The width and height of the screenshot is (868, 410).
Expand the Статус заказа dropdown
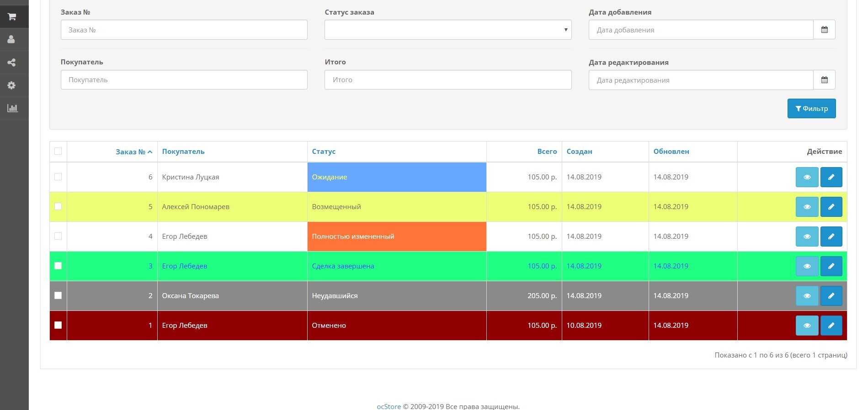tap(447, 30)
